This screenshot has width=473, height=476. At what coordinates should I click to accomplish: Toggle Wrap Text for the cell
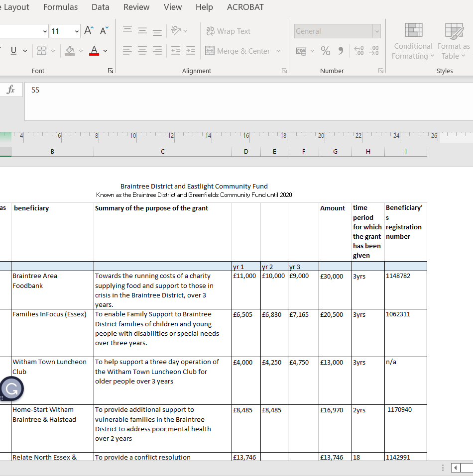coord(229,31)
